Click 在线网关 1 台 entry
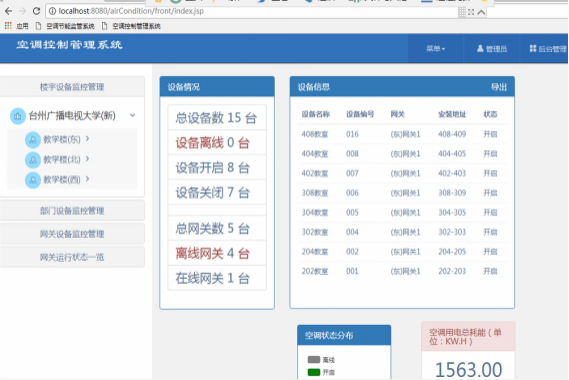Screen dimensions: 569x380 pos(217,278)
